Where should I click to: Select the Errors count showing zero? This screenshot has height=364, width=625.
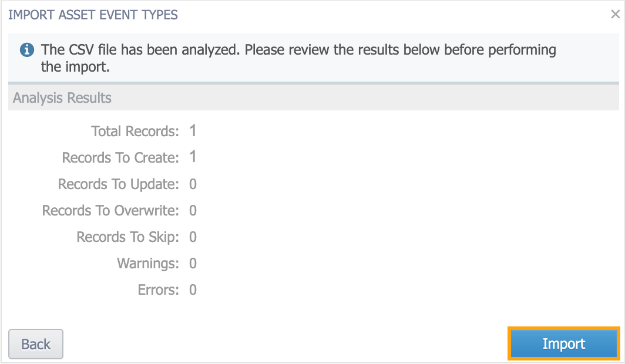[x=194, y=289]
